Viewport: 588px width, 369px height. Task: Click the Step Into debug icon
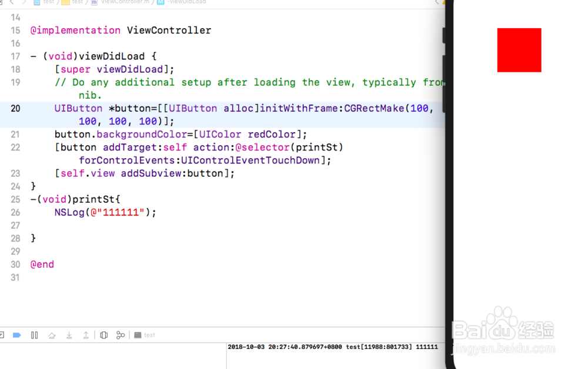click(69, 336)
